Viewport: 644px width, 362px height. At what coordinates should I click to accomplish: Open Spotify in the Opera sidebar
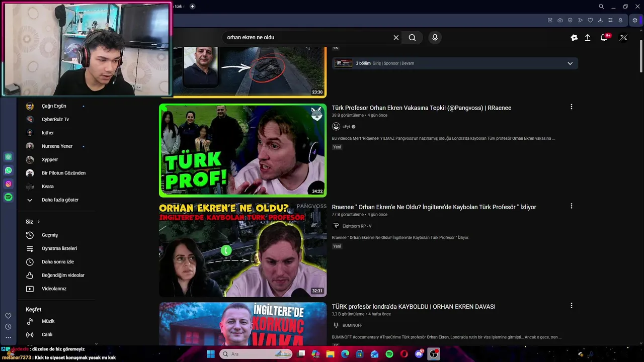[9, 198]
